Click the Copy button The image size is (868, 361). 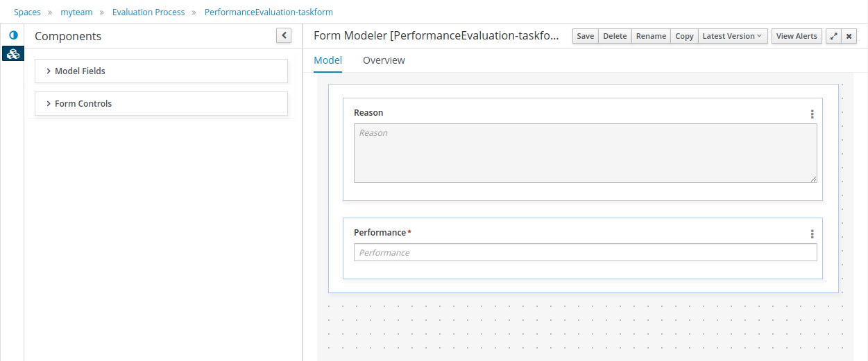point(684,36)
